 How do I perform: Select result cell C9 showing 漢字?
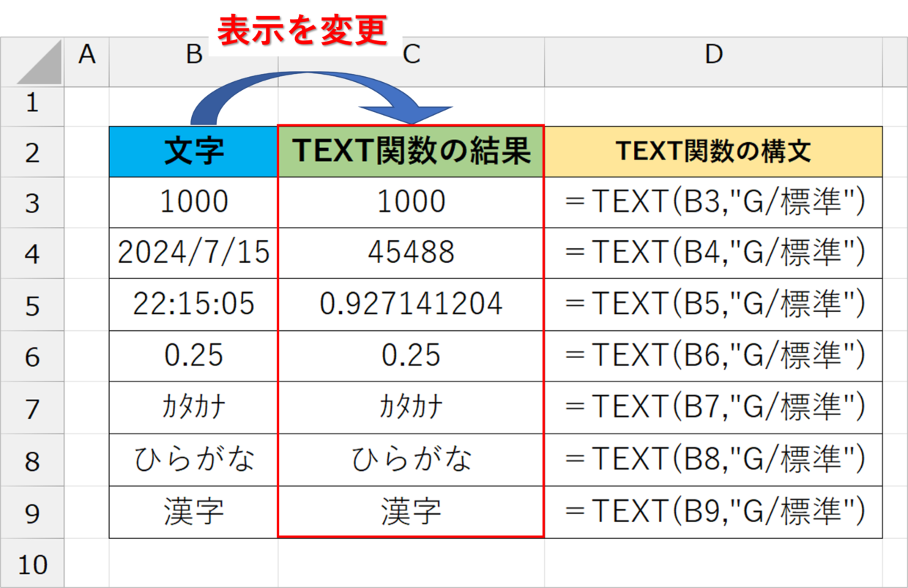(x=412, y=511)
